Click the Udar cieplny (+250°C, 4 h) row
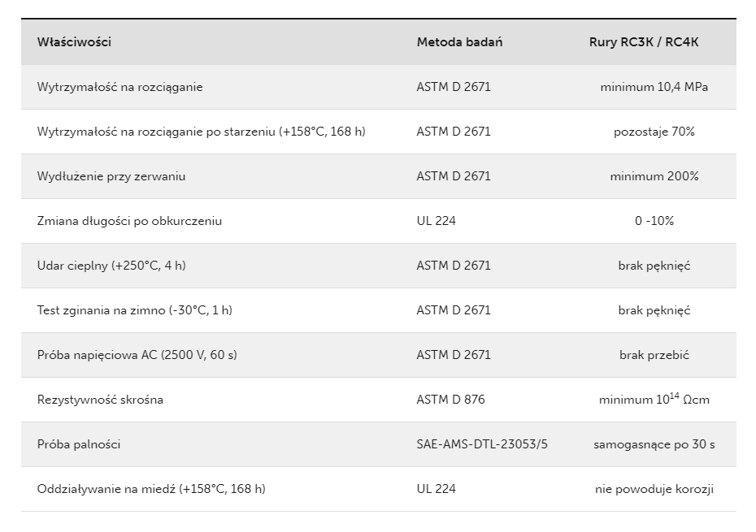 coord(379,266)
